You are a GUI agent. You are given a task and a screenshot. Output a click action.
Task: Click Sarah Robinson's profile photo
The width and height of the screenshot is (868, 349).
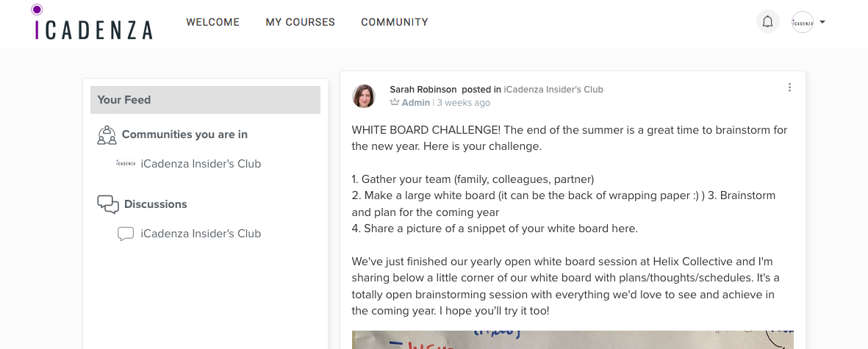coord(364,96)
